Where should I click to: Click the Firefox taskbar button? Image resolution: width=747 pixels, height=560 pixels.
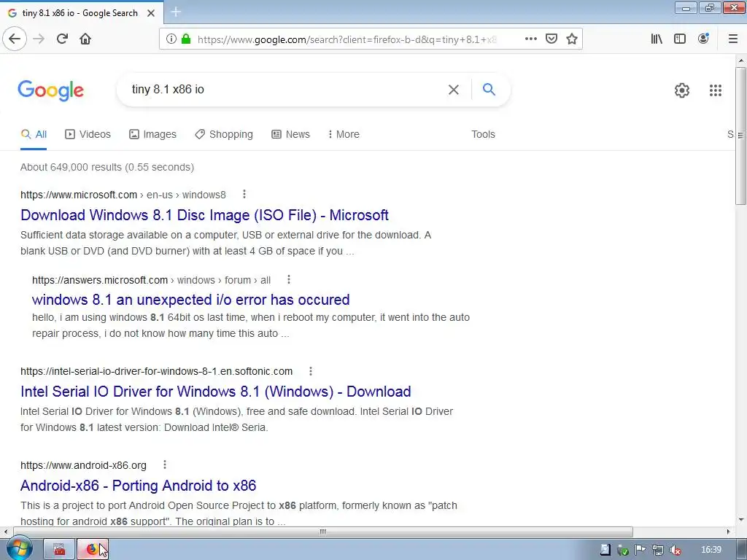93,550
